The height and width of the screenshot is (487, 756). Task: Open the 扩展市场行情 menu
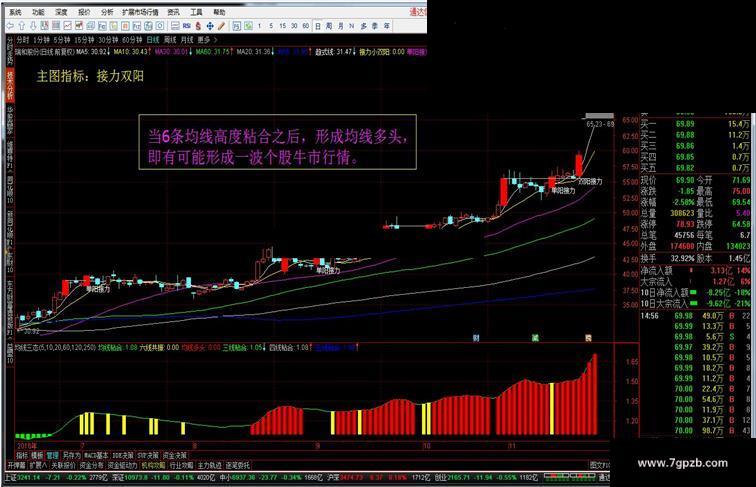pyautogui.click(x=140, y=13)
